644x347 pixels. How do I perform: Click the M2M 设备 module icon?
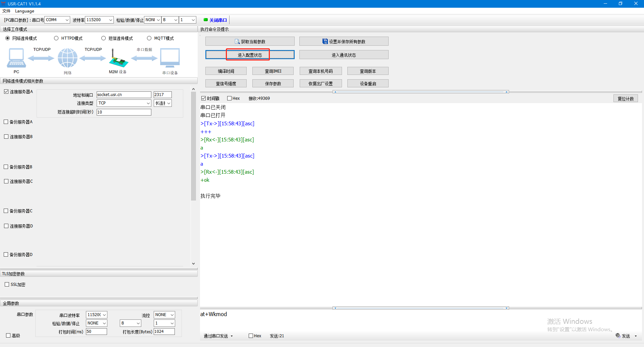coord(118,59)
